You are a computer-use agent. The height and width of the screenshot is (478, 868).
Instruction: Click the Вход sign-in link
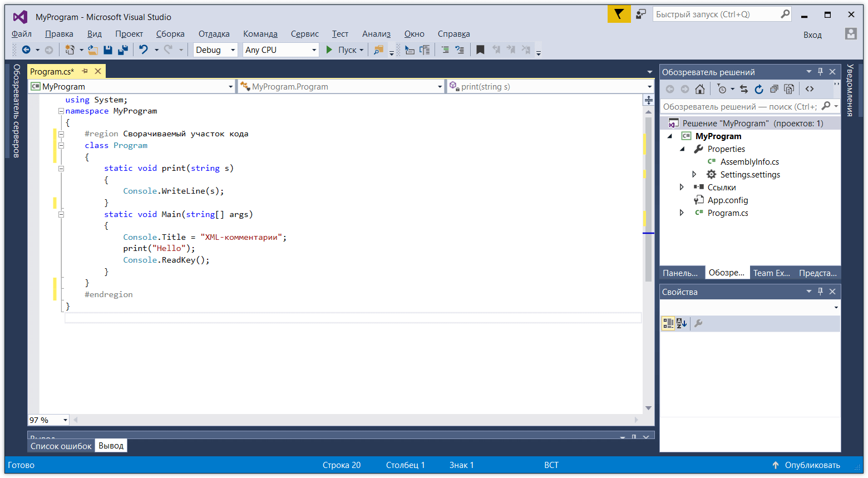pos(812,35)
